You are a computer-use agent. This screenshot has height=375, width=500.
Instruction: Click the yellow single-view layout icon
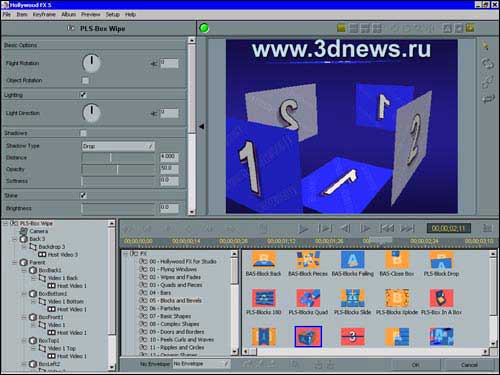pos(341,28)
